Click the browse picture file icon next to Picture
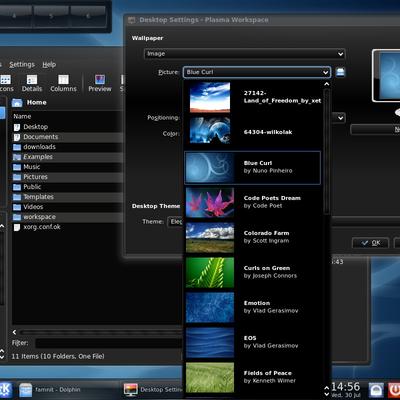This screenshot has height=400, width=400. coord(340,72)
